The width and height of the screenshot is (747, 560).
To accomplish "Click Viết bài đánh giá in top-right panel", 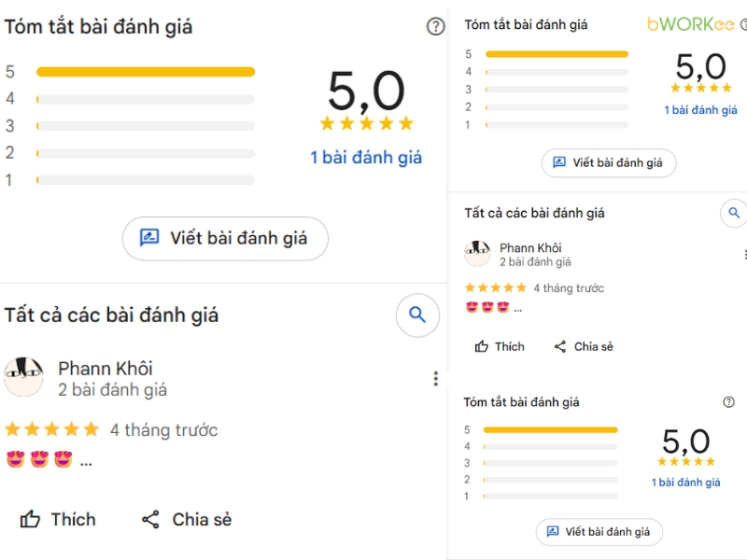I will click(x=608, y=162).
